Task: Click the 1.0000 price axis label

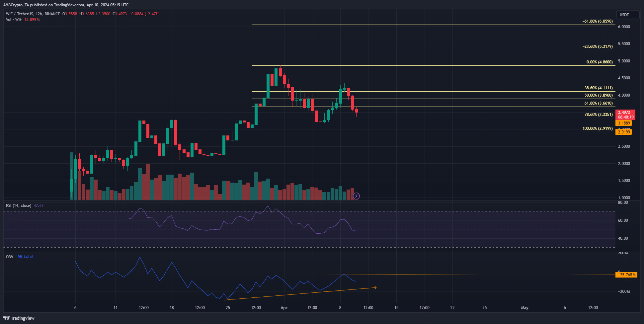Action: click(x=624, y=198)
